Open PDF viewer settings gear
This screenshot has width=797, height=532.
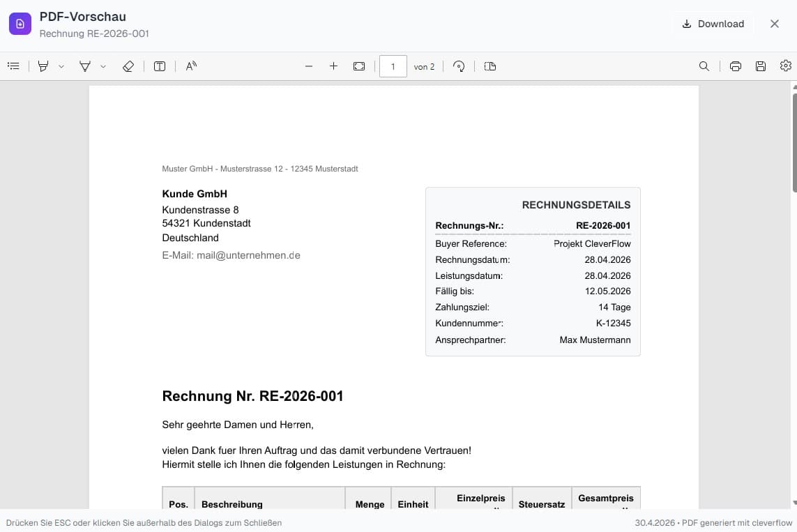[x=786, y=66]
